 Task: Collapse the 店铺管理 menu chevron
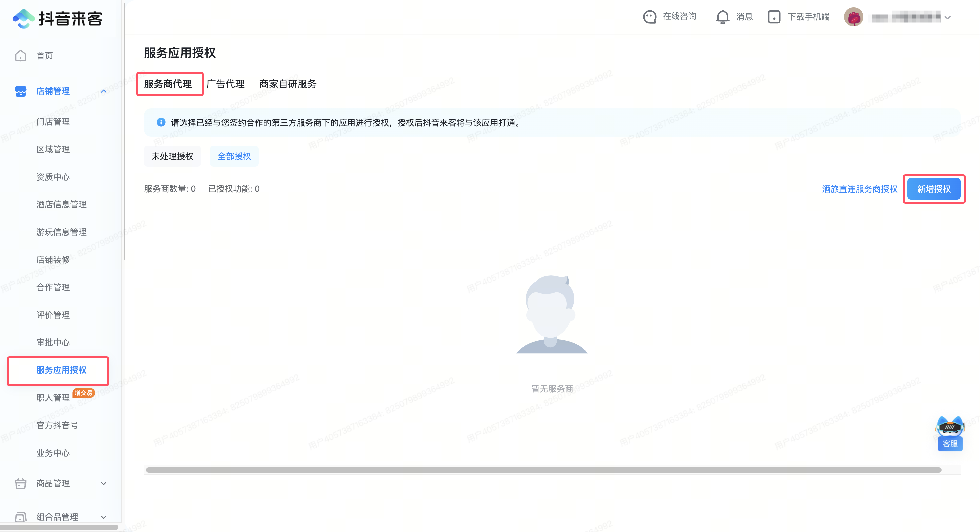(x=104, y=91)
